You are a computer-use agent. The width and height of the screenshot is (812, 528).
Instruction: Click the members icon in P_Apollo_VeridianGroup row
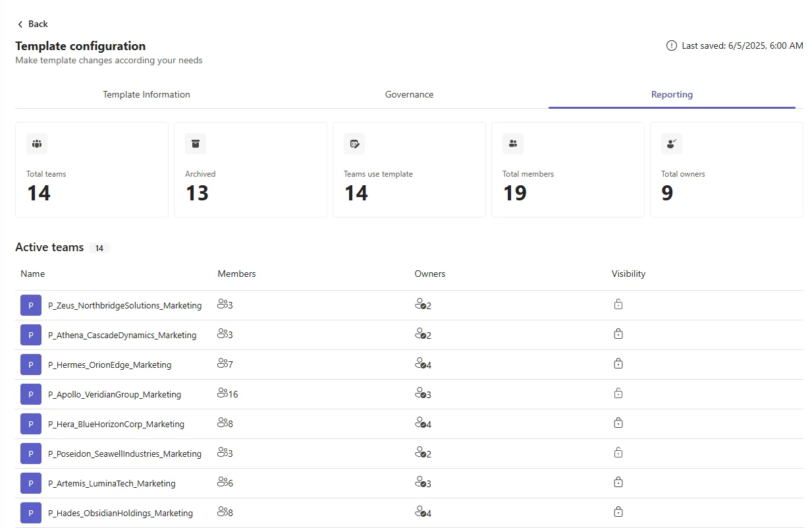pos(222,394)
